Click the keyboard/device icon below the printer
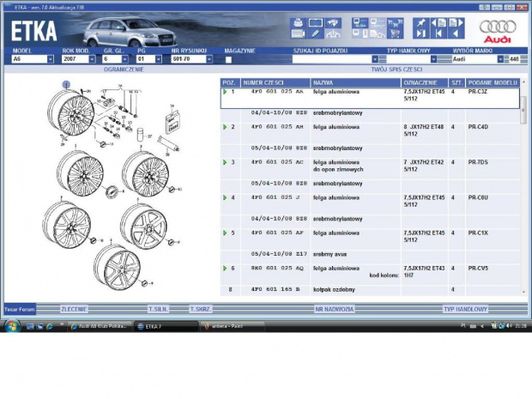This screenshot has height=399, width=532. 299,33
